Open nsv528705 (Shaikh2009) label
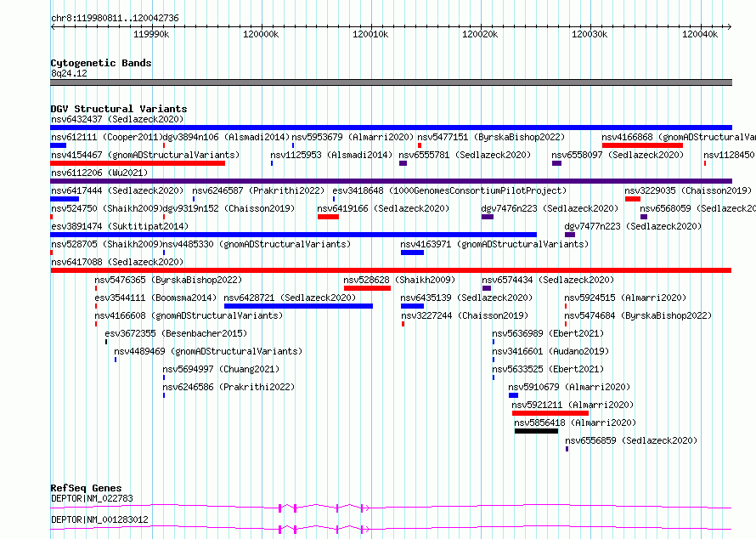The width and height of the screenshot is (756, 539). (x=106, y=244)
